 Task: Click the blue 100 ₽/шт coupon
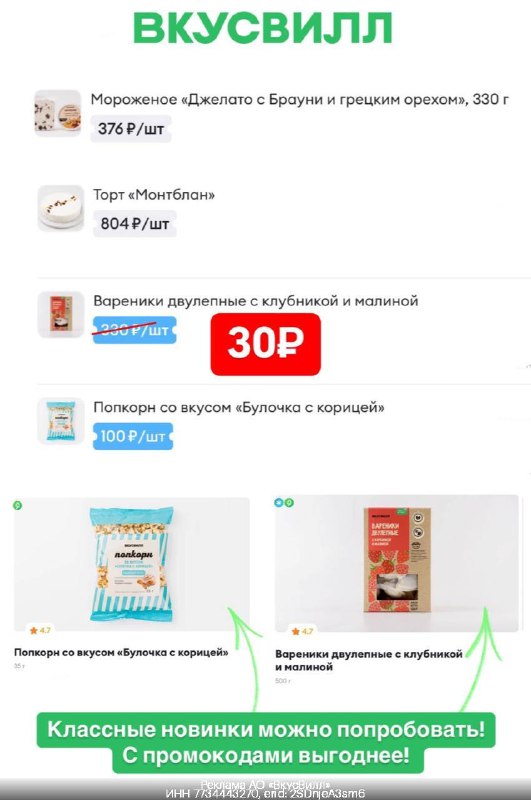[x=133, y=436]
